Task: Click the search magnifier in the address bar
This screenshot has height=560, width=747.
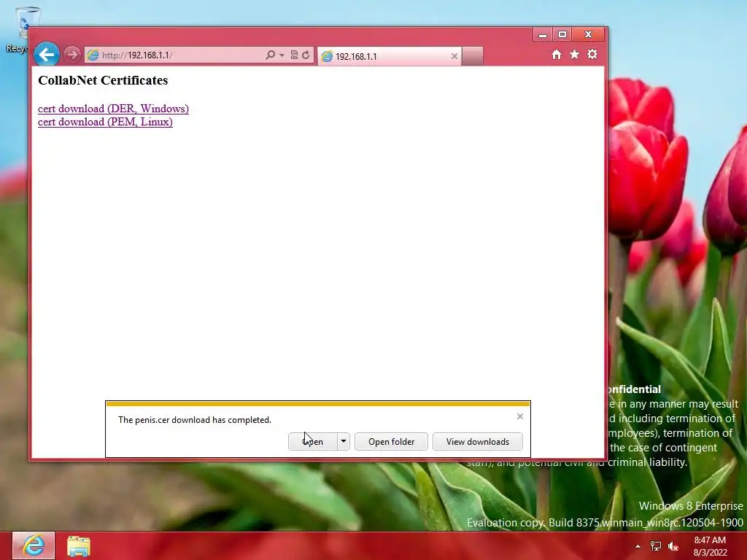Action: pos(270,55)
